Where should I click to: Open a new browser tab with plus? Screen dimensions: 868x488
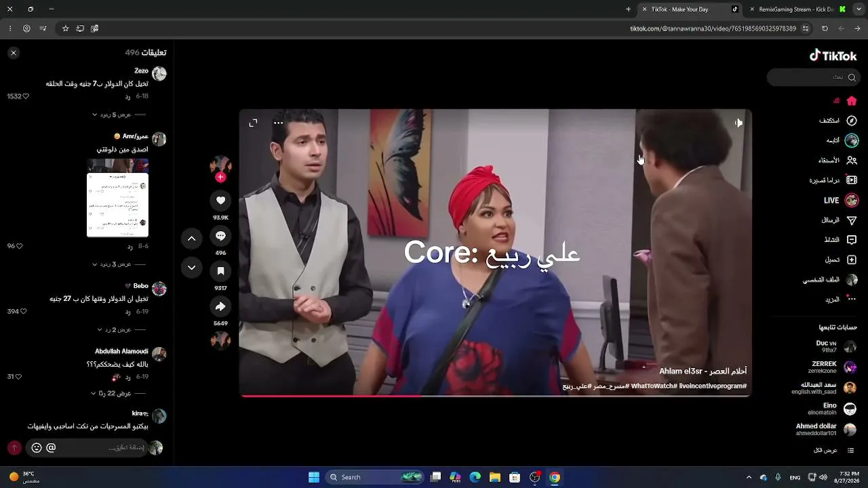coord(628,9)
